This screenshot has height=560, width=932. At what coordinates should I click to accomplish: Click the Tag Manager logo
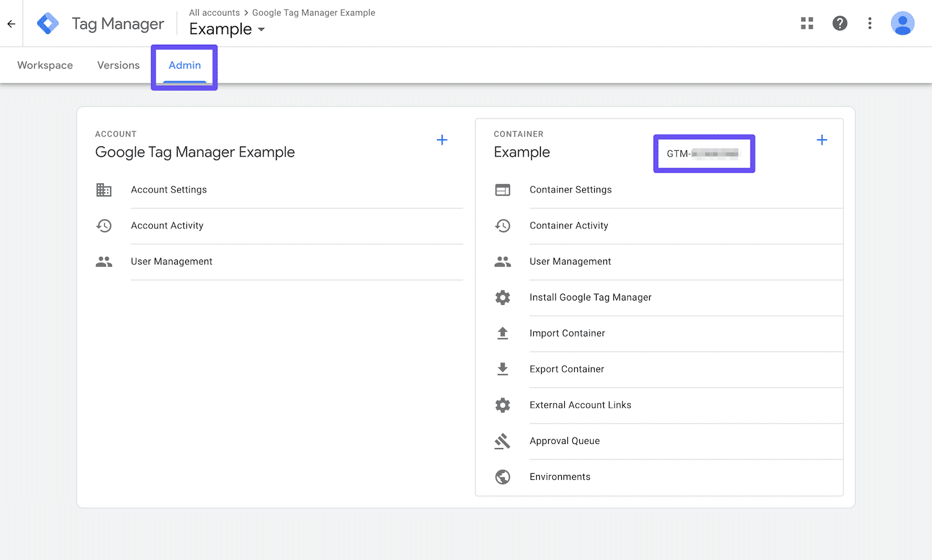coord(48,23)
